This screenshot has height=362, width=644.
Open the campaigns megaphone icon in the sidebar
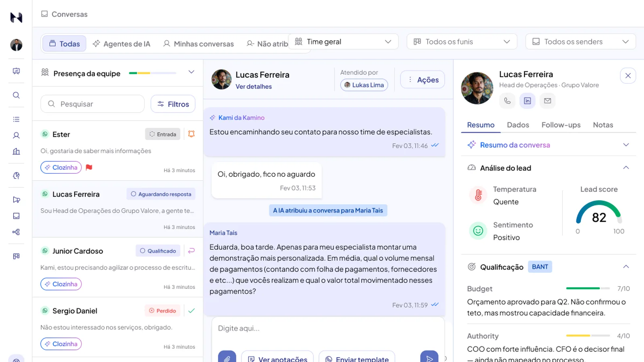point(16,200)
